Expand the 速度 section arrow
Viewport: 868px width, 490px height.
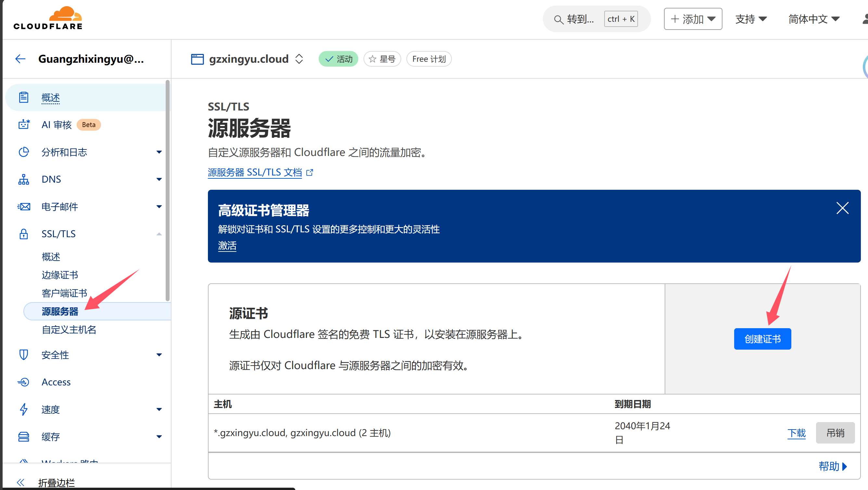(159, 409)
